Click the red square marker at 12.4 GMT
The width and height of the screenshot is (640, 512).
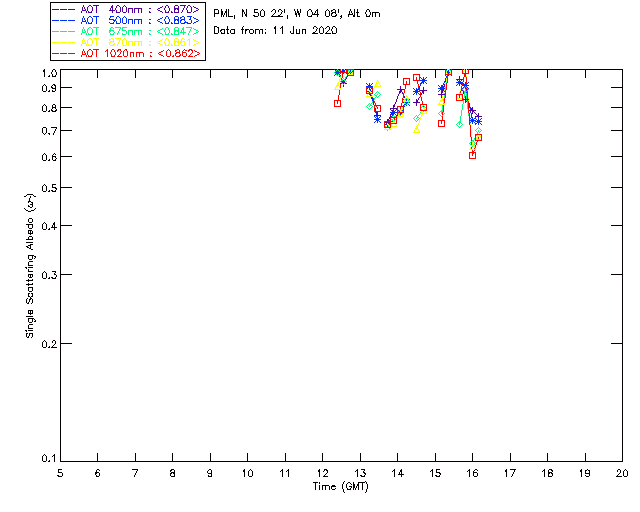pyautogui.click(x=338, y=103)
